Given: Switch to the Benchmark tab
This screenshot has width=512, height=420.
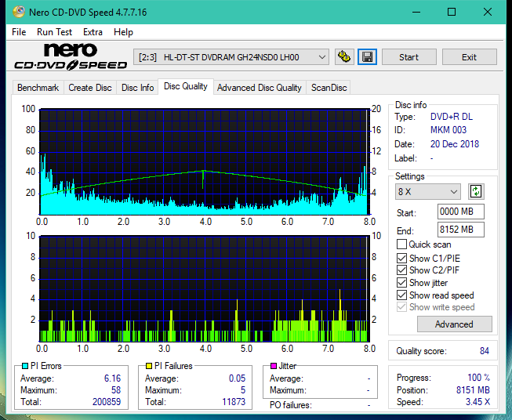Looking at the screenshot, I should (x=38, y=88).
